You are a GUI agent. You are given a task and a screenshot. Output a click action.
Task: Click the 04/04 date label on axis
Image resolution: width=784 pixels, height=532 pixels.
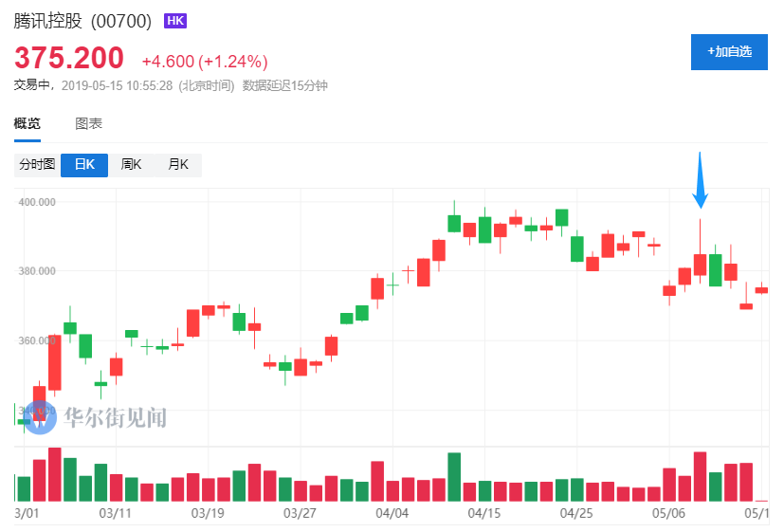392,513
